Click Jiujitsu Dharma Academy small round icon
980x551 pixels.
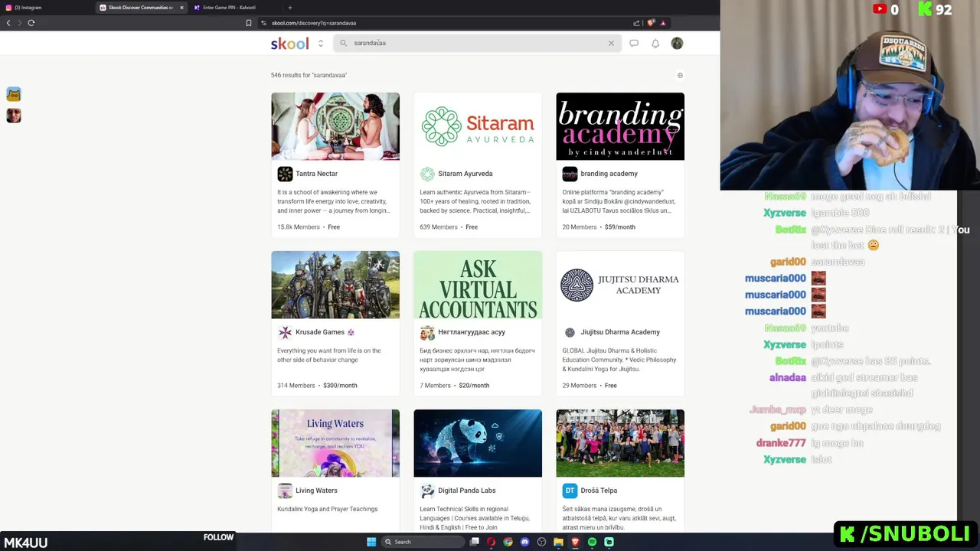[x=570, y=332]
